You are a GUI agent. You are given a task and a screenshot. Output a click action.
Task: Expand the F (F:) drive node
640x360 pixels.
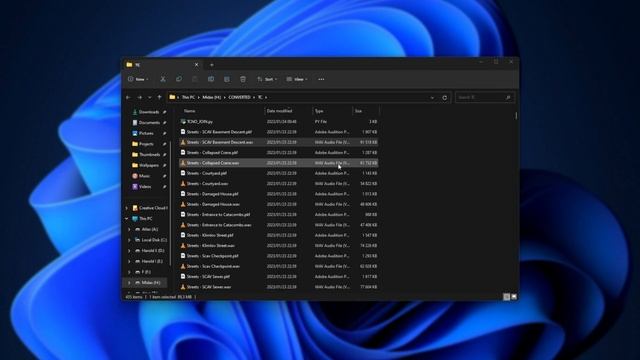(x=130, y=272)
